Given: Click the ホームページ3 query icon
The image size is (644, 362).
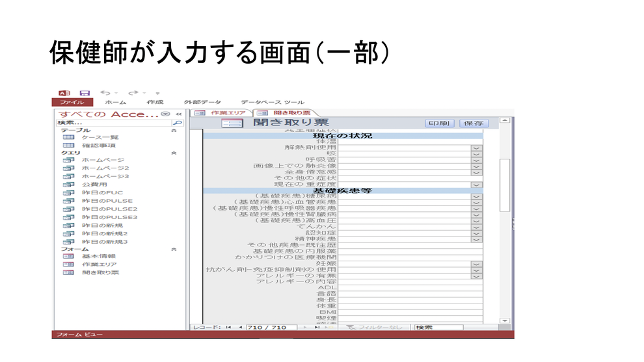Looking at the screenshot, I should [x=68, y=177].
